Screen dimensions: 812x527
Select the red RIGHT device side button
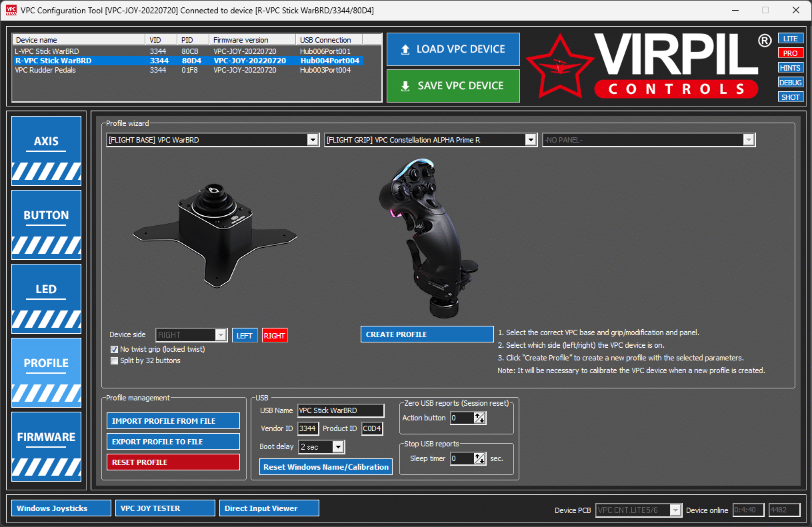click(x=274, y=336)
